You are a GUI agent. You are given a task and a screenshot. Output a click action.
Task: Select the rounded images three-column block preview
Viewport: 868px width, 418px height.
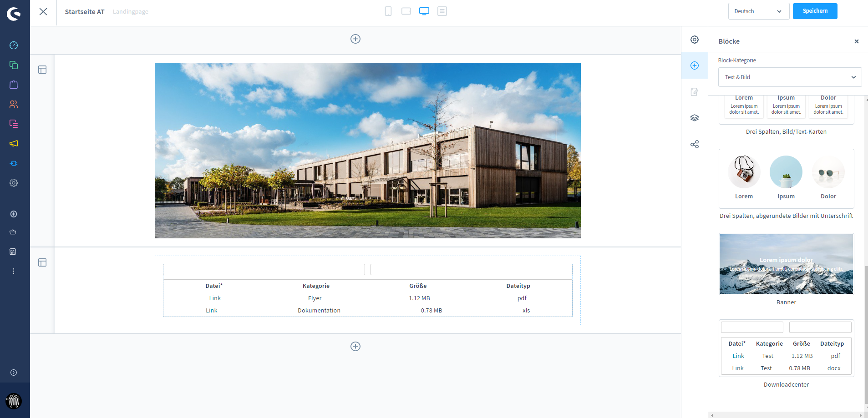(787, 179)
